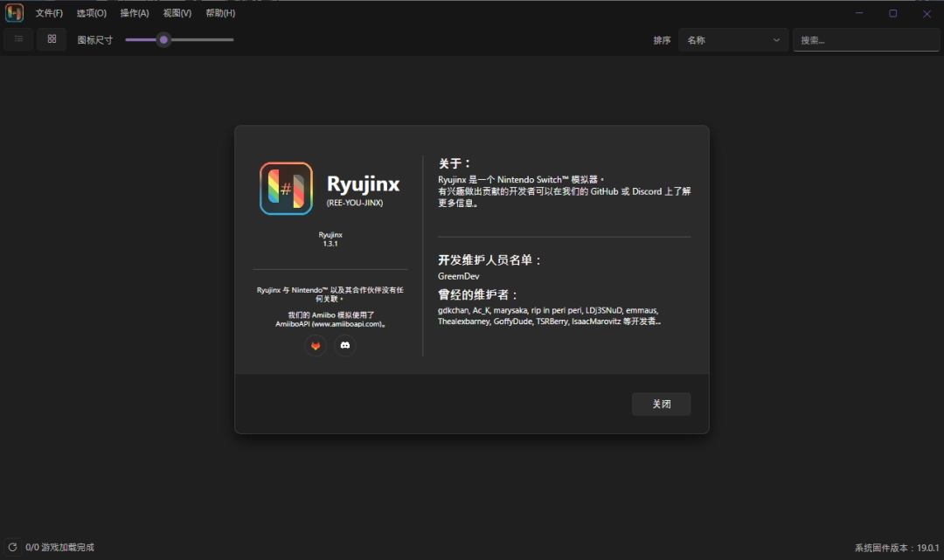Click the AmiiboAPI website link
Viewport: 944px width, 560px height.
(328, 324)
